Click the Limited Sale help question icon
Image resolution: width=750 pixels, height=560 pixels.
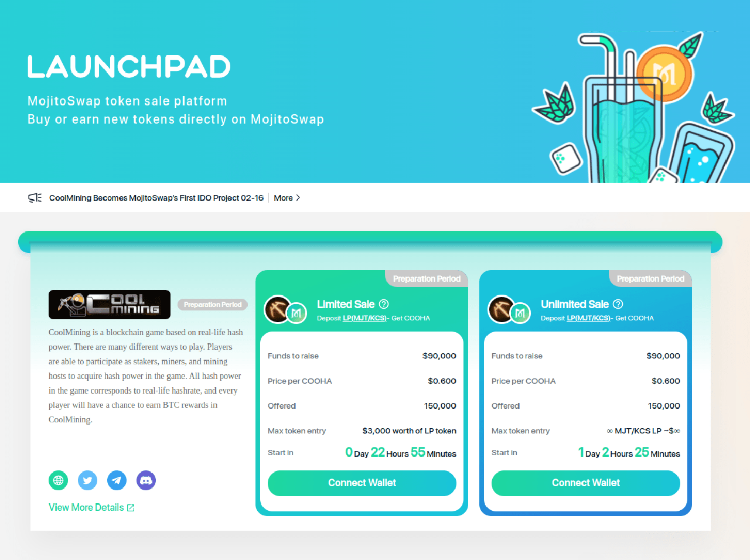pyautogui.click(x=384, y=304)
